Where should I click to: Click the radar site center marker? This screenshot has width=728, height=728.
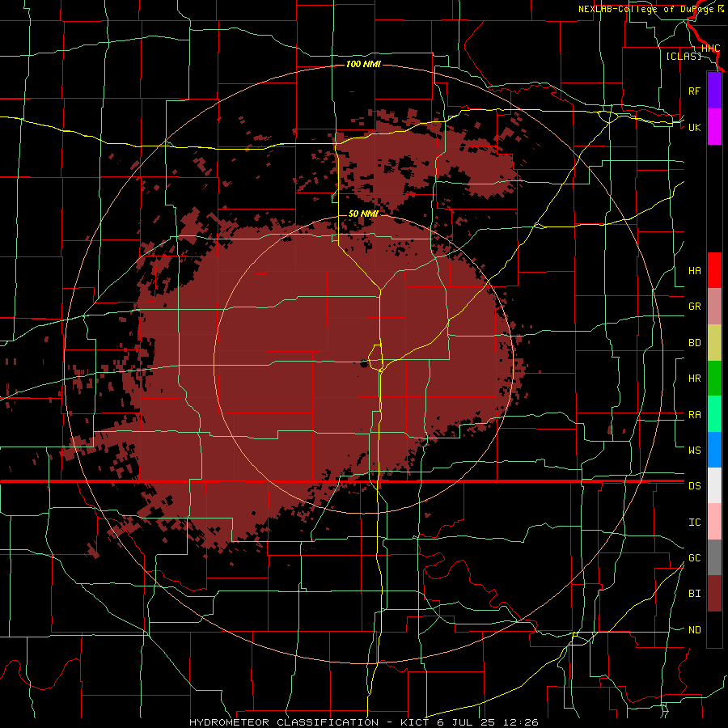click(x=363, y=364)
